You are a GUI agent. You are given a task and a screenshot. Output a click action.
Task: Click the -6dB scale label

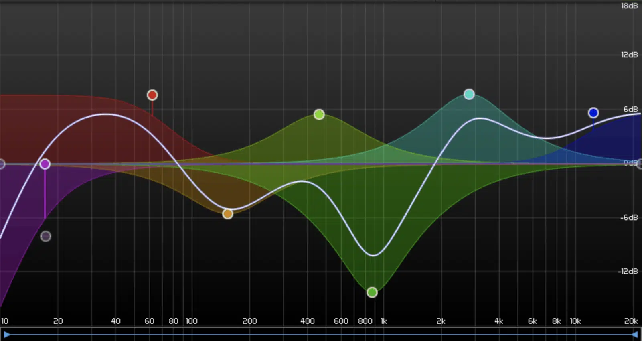tap(629, 218)
